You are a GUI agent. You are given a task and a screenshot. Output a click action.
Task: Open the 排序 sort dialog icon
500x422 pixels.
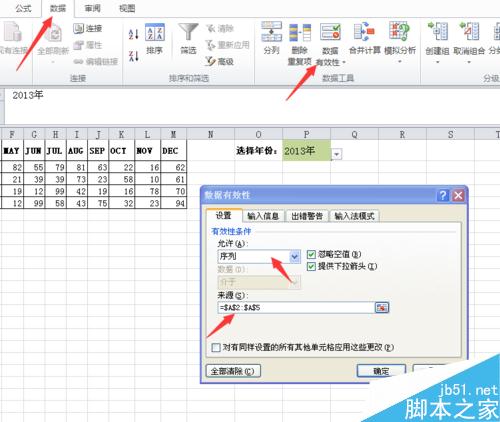click(155, 32)
